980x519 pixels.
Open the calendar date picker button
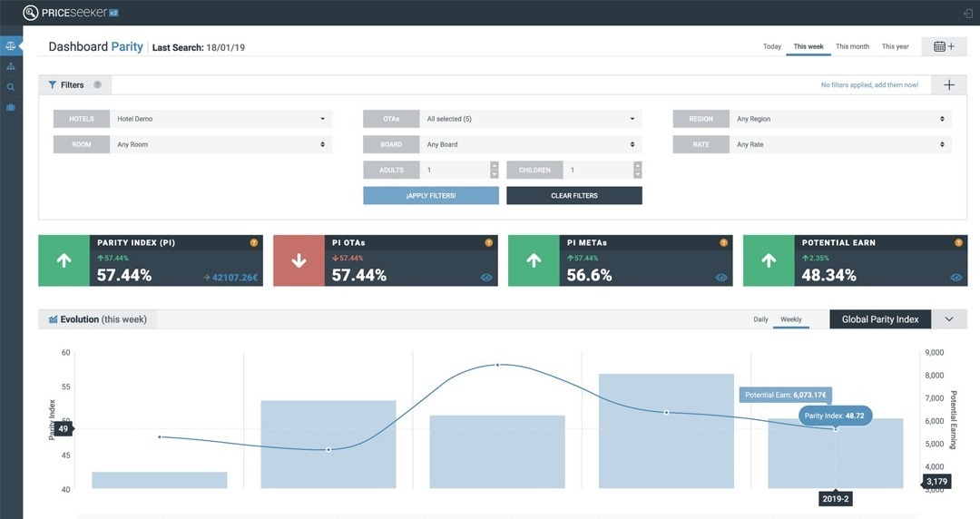pyautogui.click(x=944, y=46)
